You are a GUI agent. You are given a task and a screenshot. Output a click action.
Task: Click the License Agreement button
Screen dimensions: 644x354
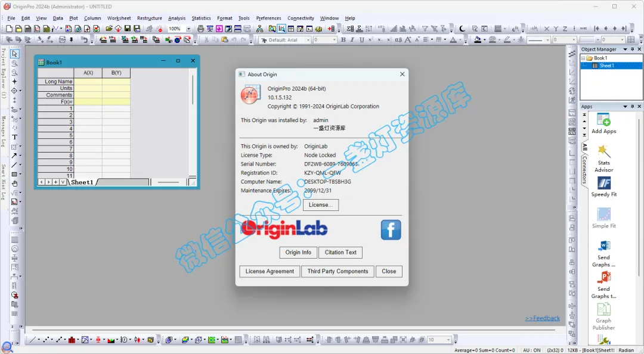click(270, 271)
